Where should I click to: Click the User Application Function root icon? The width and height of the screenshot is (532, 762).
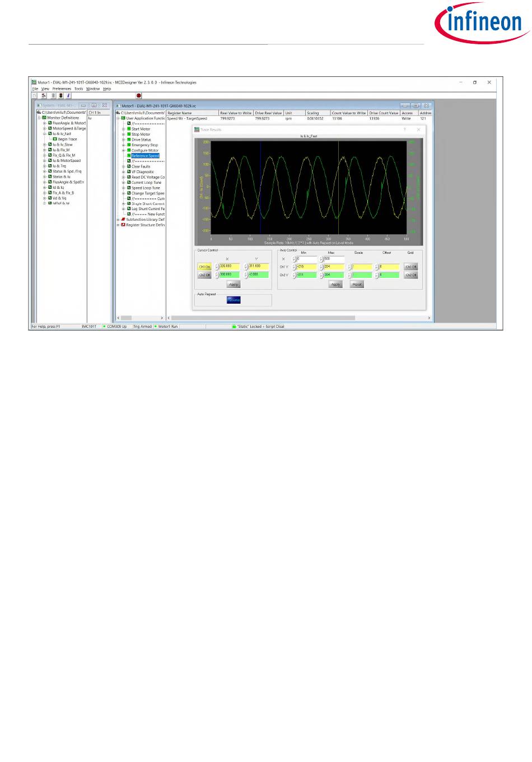click(x=123, y=118)
